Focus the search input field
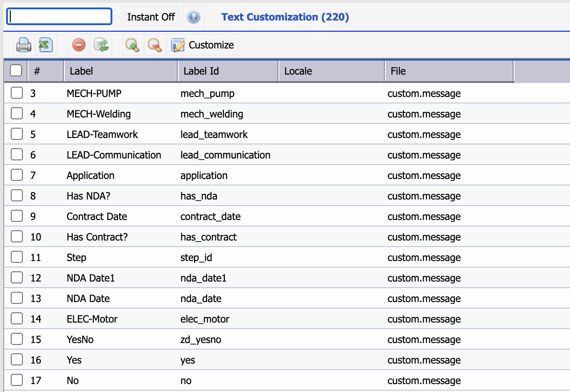 (x=59, y=16)
